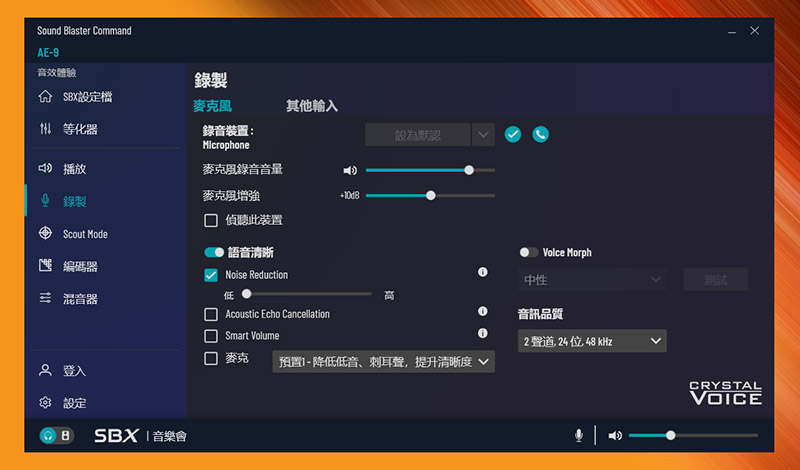Click the gear icon beside 設定
Image resolution: width=800 pixels, height=470 pixels.
(x=45, y=403)
